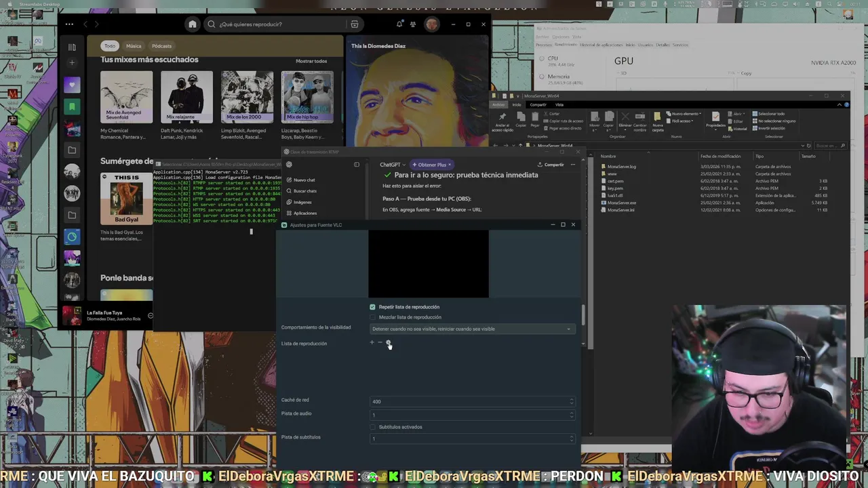Open green bookmark tile in Spotify sidebar
The width and height of the screenshot is (868, 488).
[x=72, y=106]
